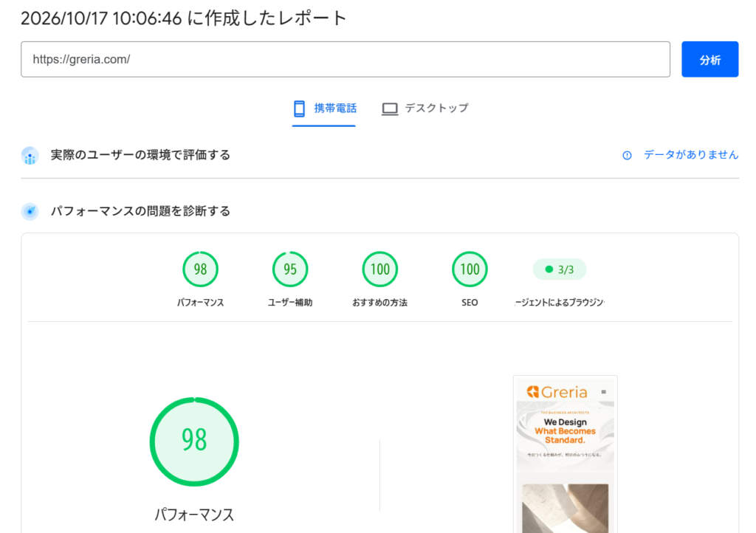Select the 100 SEO score gauge
Viewport: 756px width, 533px height.
coord(470,269)
